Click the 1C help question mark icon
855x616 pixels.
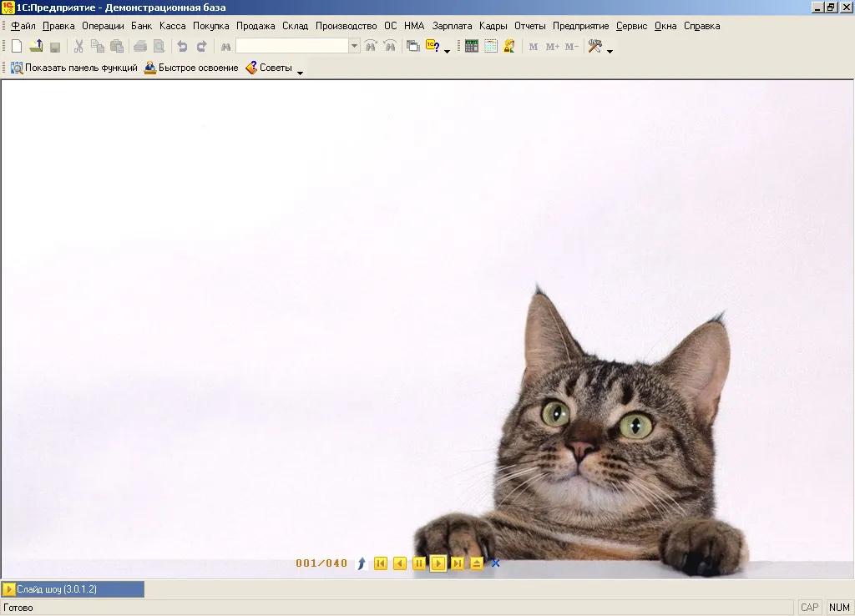433,47
